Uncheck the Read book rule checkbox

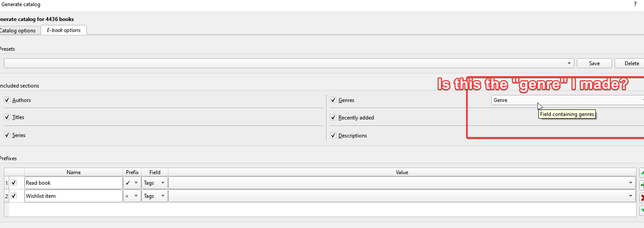coord(14,183)
